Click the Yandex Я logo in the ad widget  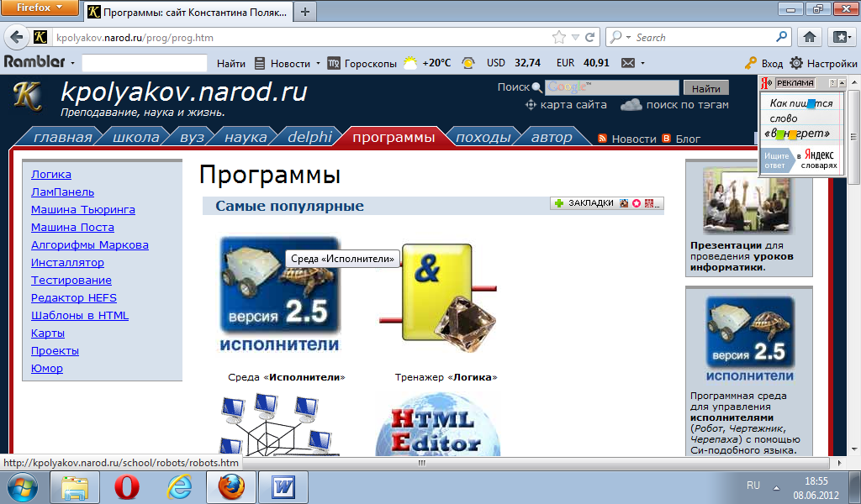click(766, 83)
